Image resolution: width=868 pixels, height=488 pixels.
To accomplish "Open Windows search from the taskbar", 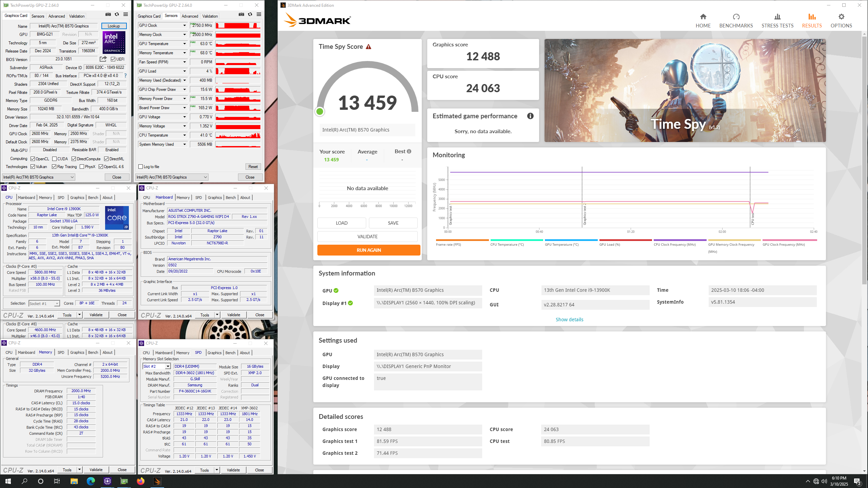I will (x=24, y=481).
